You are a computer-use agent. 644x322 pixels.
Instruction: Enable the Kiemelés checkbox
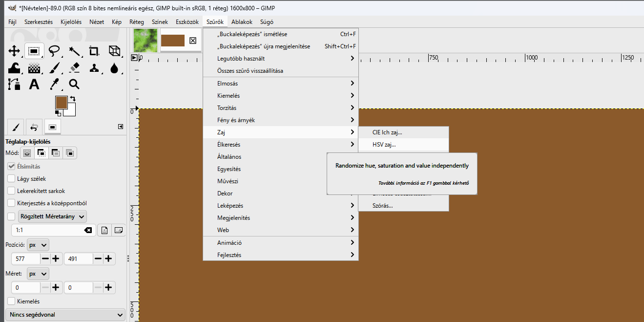(x=11, y=301)
